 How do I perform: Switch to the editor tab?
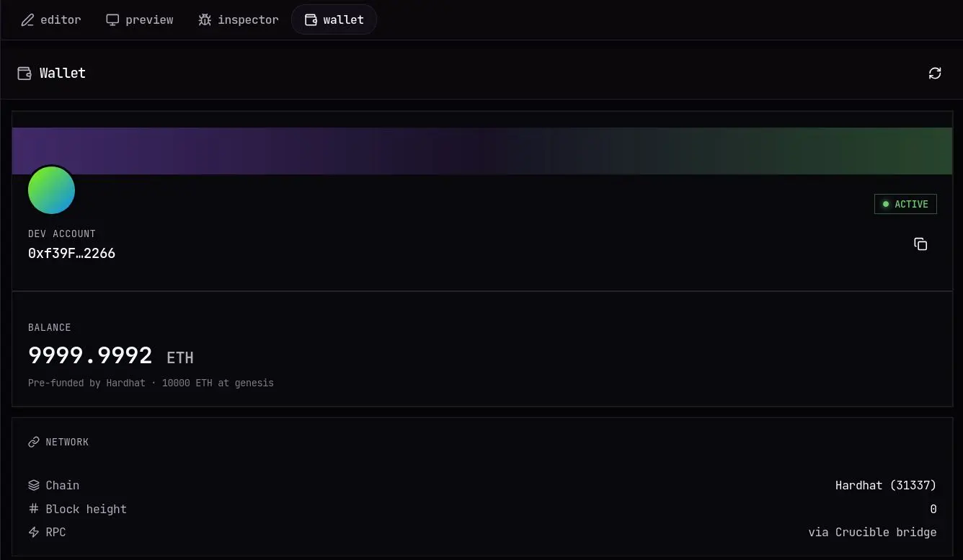point(50,19)
